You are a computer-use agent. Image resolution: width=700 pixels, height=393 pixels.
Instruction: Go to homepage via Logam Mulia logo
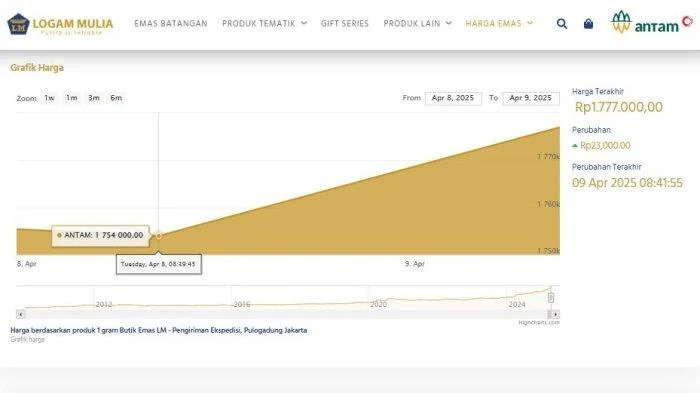click(x=60, y=24)
